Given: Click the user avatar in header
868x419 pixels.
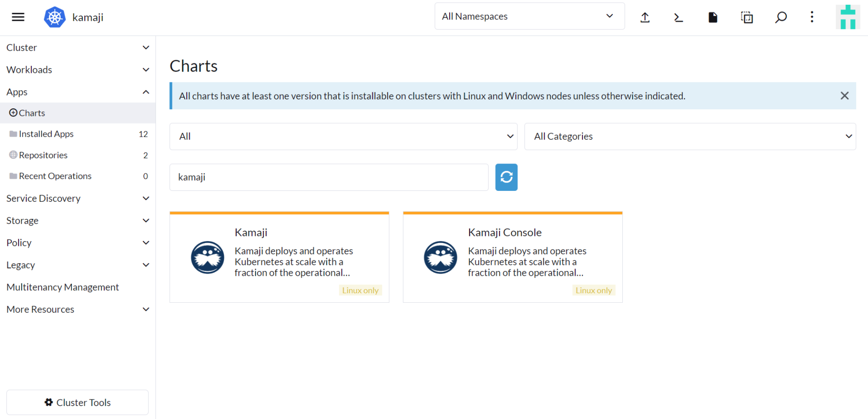Looking at the screenshot, I should [x=847, y=17].
